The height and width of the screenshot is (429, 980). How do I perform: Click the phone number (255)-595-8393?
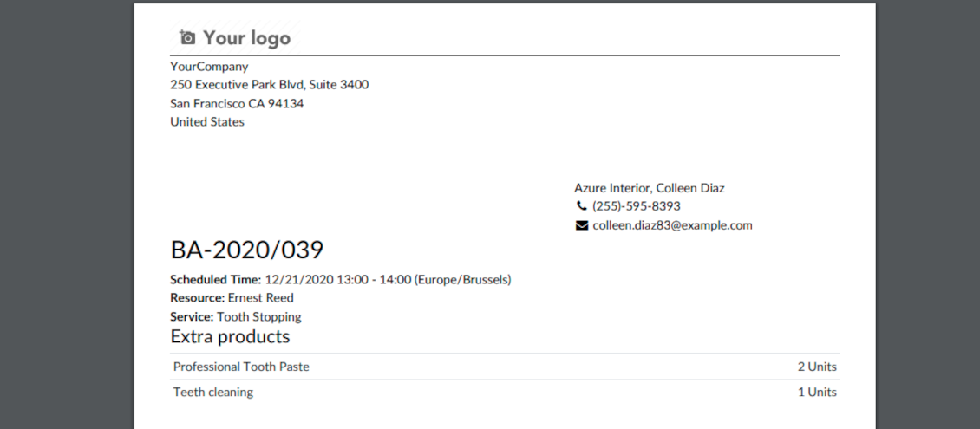click(x=636, y=206)
